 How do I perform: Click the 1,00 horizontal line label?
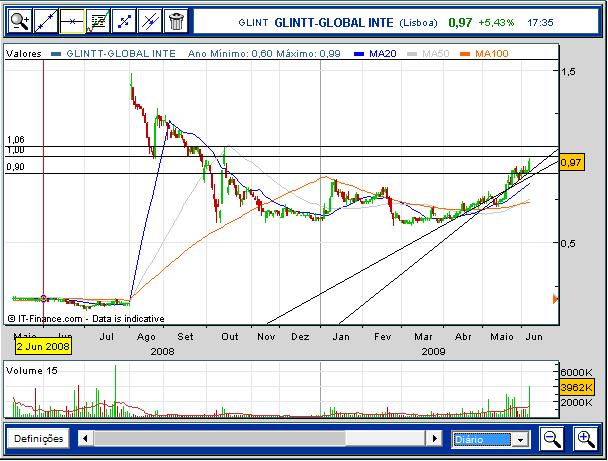pyautogui.click(x=16, y=150)
